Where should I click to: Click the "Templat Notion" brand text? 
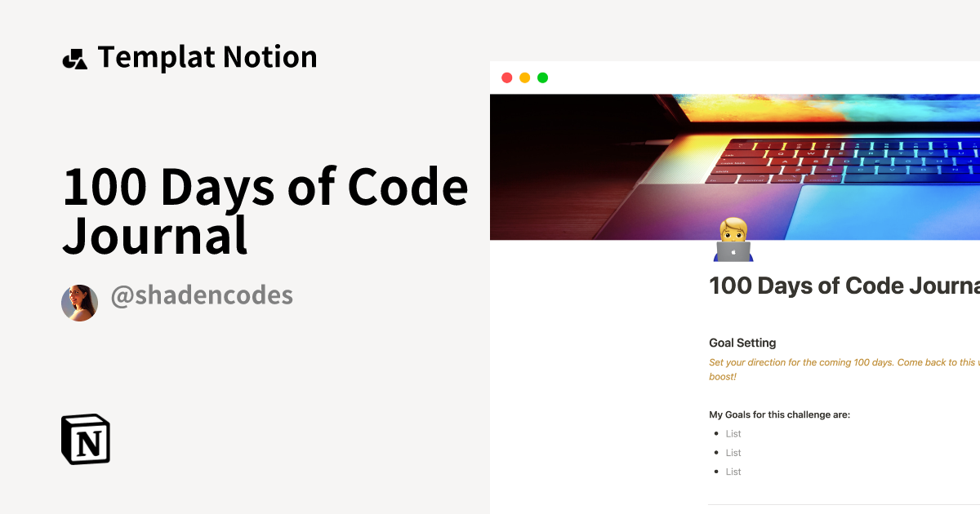point(207,57)
